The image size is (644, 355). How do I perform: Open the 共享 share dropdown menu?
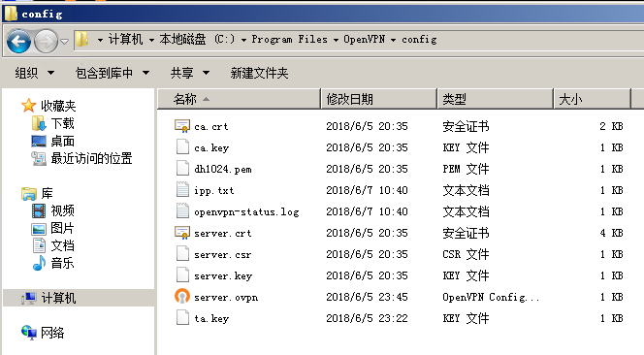pos(190,73)
